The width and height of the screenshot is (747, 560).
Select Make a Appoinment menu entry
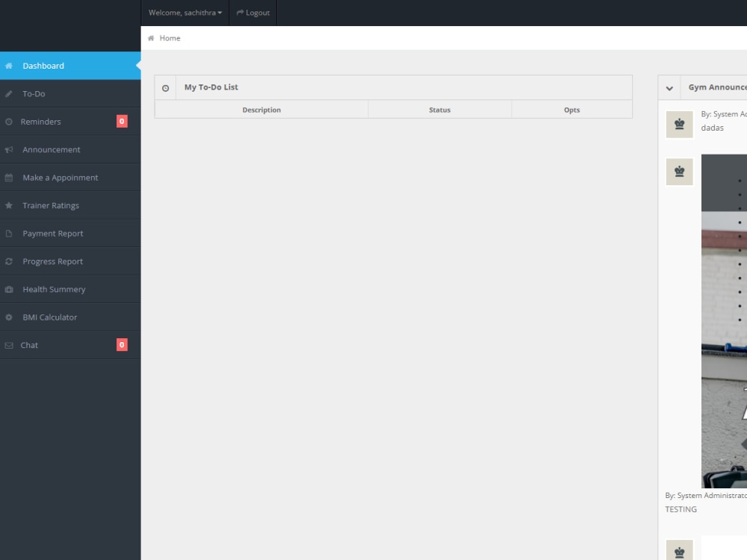pos(70,178)
